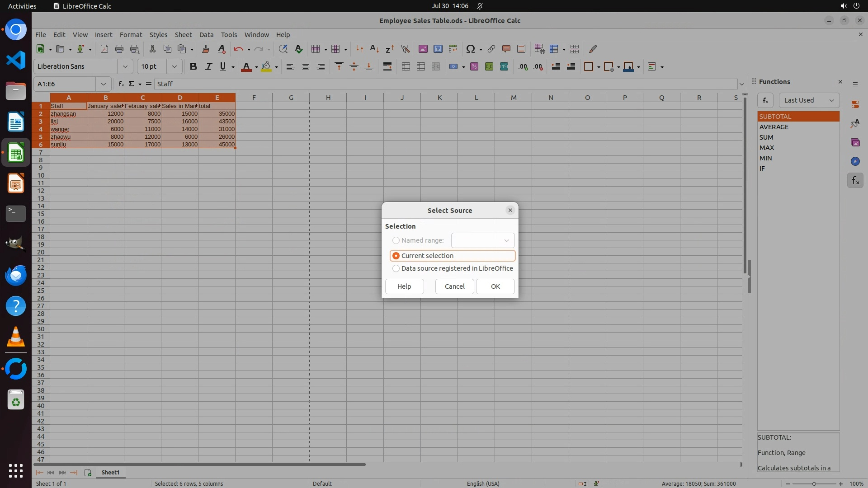Click the zoom slider in status bar
Image resolution: width=868 pixels, height=488 pixels.
click(814, 483)
